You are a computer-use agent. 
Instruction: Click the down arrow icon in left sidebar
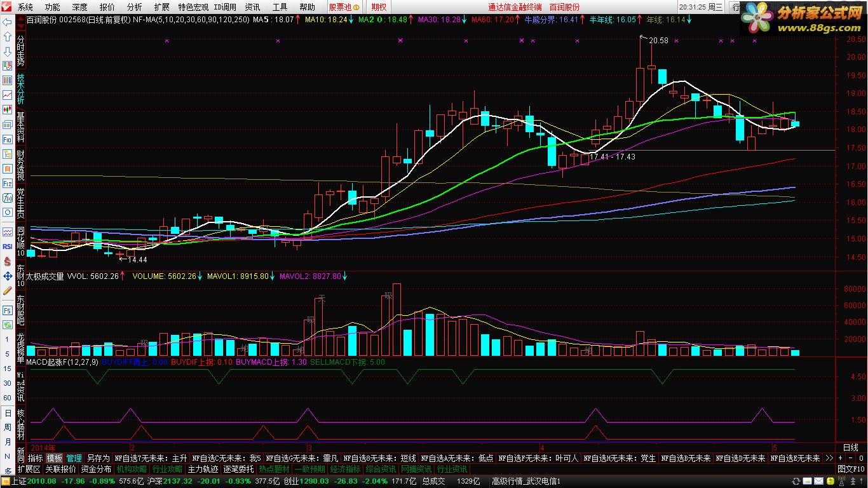click(x=8, y=51)
